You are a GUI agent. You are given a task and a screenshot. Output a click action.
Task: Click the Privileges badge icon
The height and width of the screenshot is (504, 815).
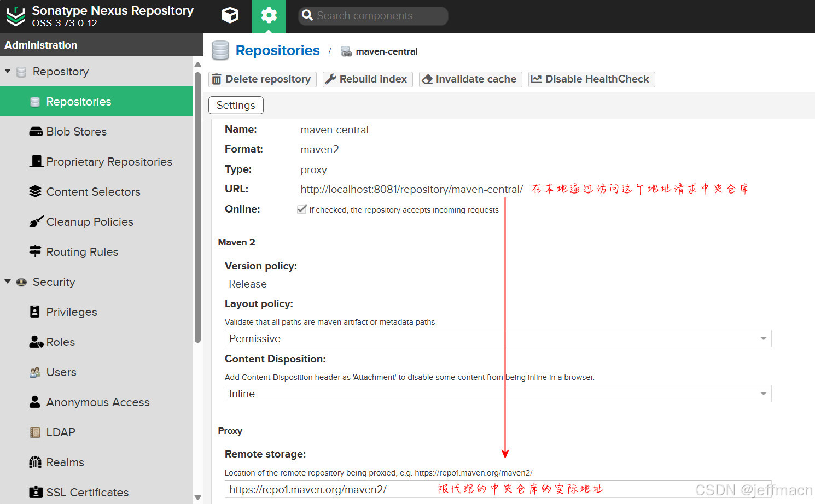(35, 312)
